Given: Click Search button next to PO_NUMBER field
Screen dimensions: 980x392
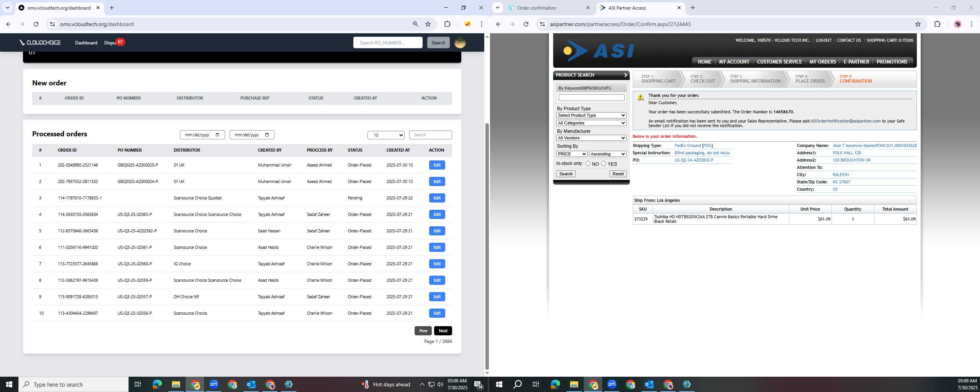Looking at the screenshot, I should click(438, 42).
